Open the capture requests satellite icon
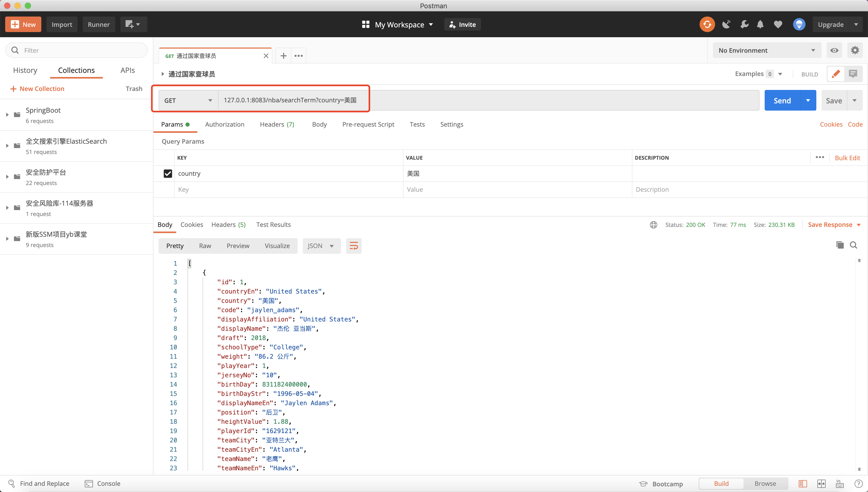Screen dimensions: 868x492 (x=726, y=24)
